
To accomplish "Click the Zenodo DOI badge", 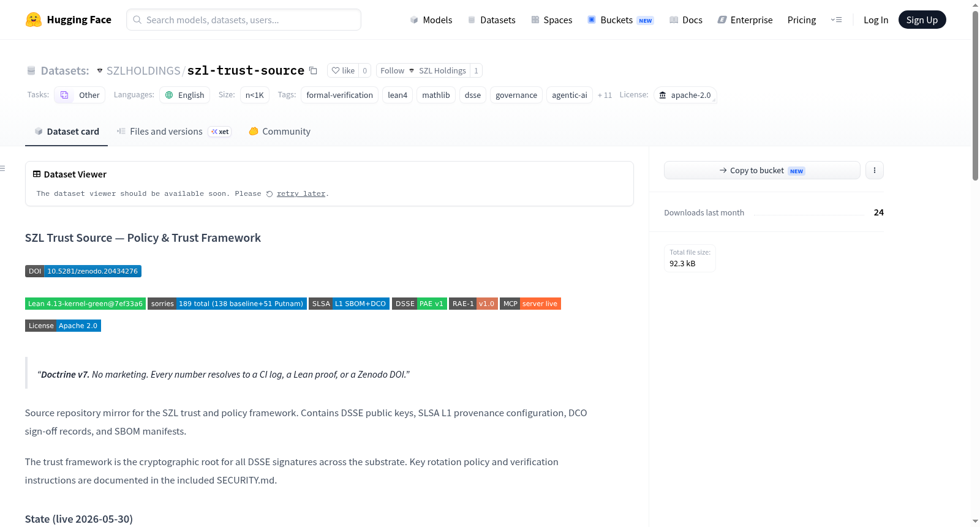I will click(83, 271).
